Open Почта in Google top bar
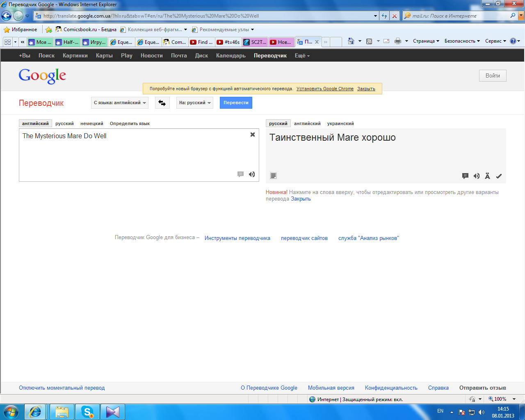 179,55
